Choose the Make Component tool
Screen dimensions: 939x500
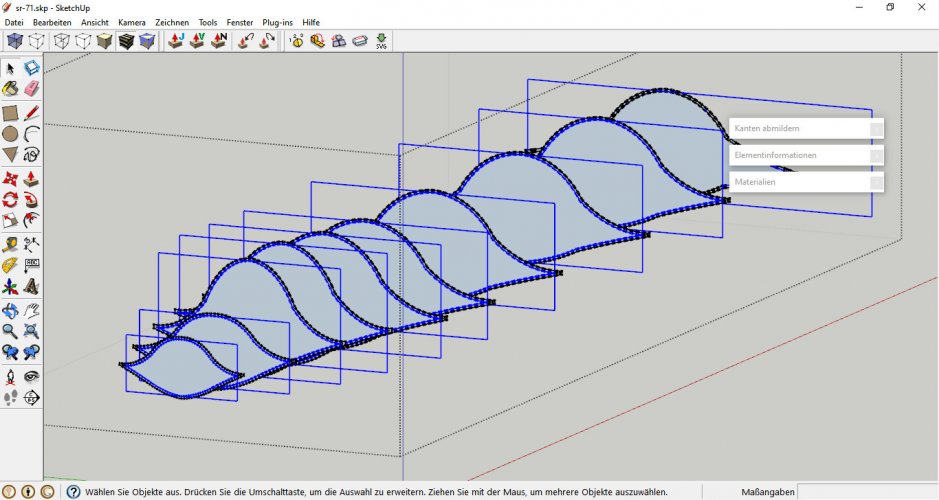[32, 68]
